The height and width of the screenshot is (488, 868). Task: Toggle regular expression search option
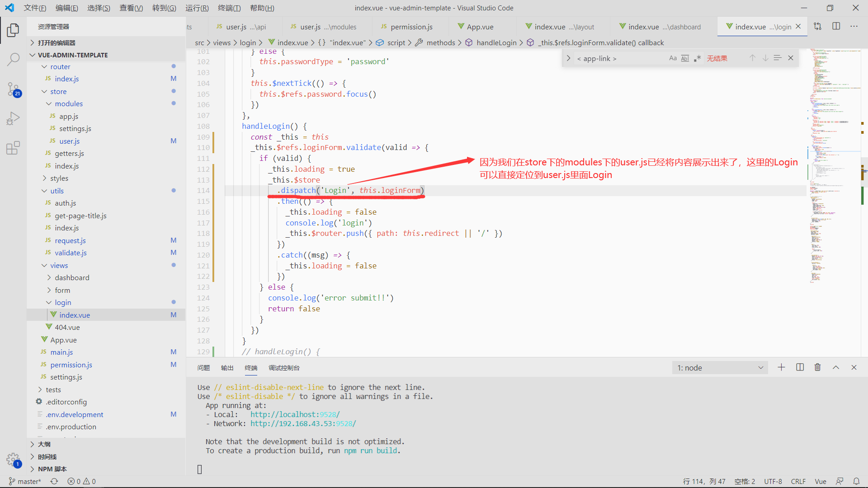697,58
